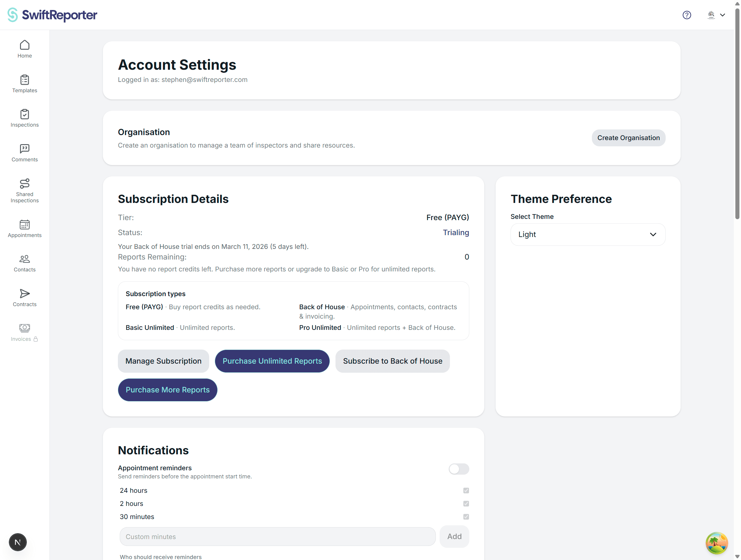Toggle the 24 hours reminder checkbox
This screenshot has height=560, width=741.
(466, 490)
